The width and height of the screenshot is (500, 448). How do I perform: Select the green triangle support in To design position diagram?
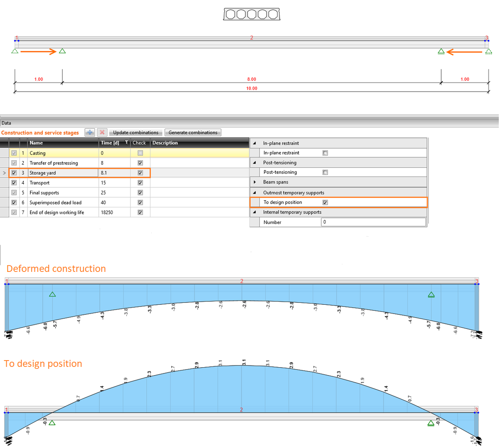point(52,422)
